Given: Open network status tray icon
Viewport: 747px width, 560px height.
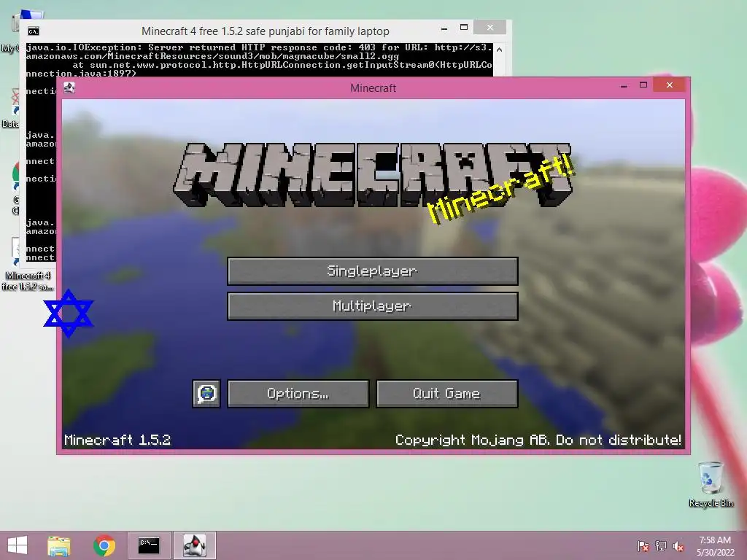Looking at the screenshot, I should [661, 545].
